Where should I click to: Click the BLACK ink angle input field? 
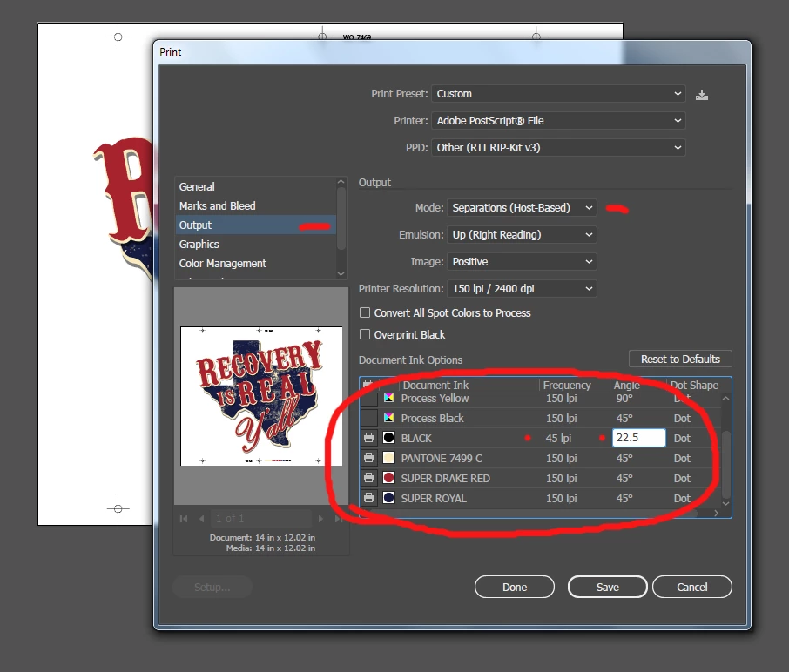coord(638,438)
